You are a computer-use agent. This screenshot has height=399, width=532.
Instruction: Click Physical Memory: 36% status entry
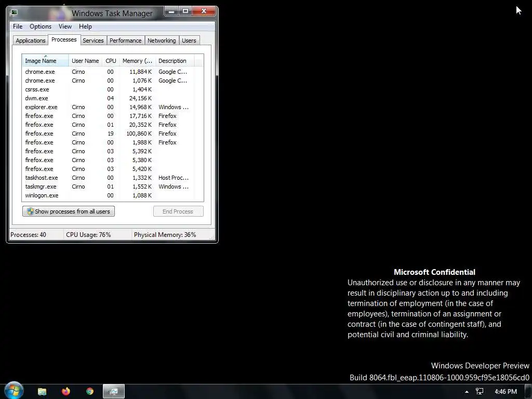coord(165,235)
